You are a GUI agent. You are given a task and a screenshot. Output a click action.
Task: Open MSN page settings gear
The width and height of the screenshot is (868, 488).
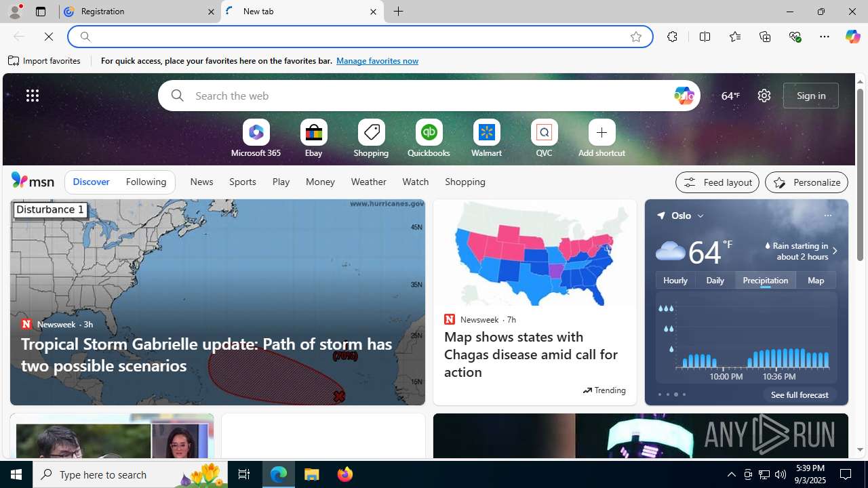pos(764,96)
